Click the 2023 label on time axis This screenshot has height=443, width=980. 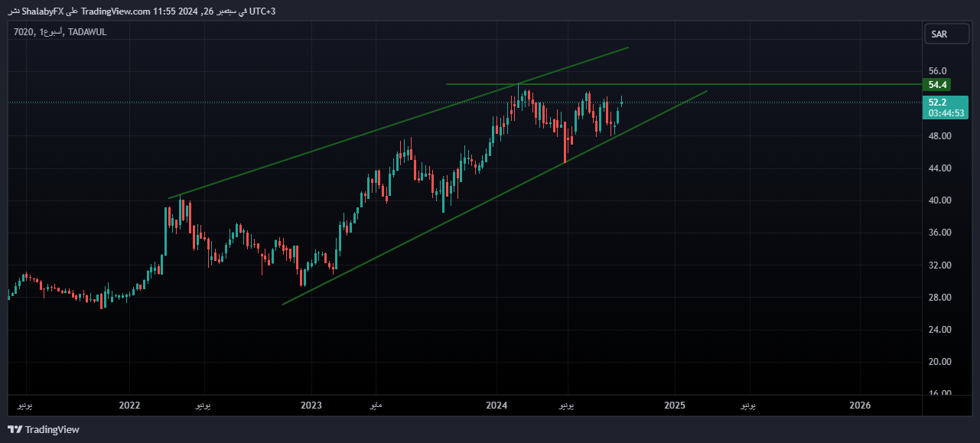[311, 404]
